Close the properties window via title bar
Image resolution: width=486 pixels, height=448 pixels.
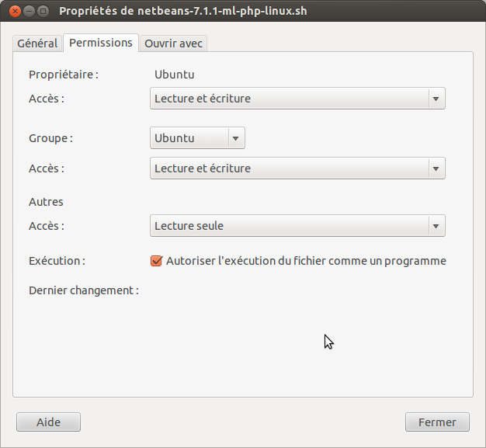click(x=14, y=11)
